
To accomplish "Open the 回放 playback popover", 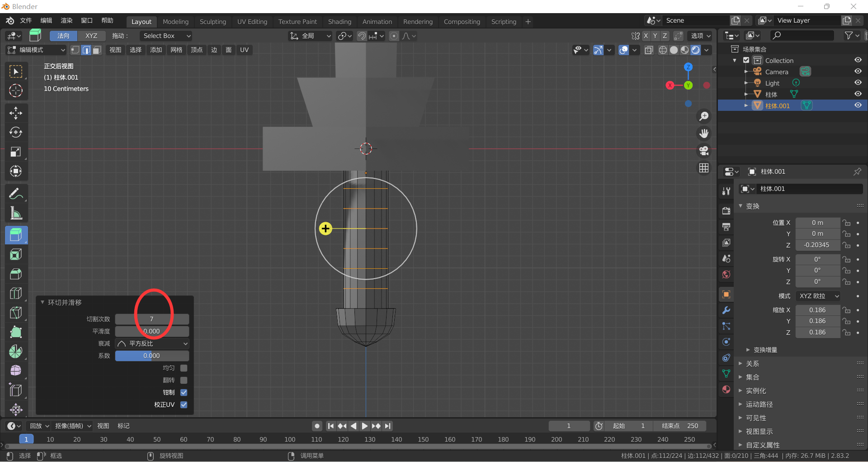I will [x=39, y=426].
